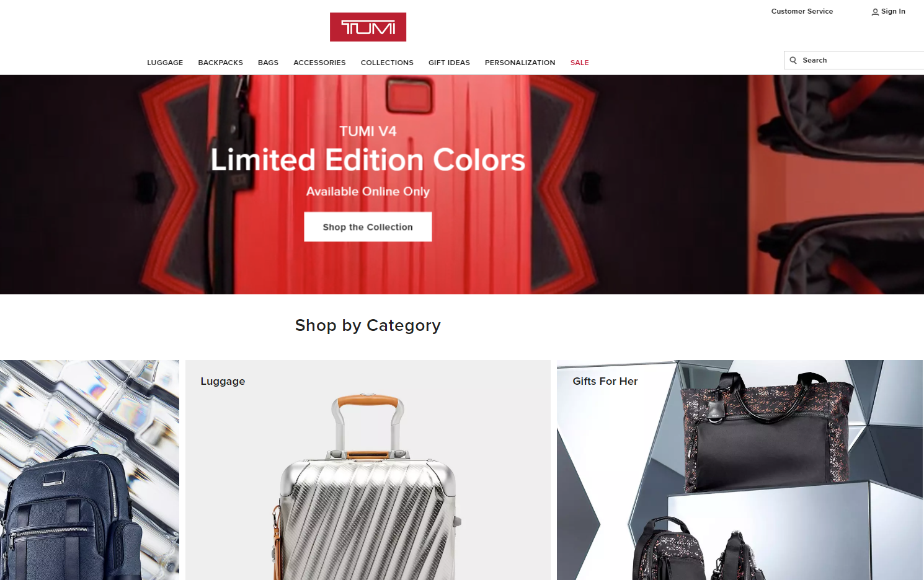Image resolution: width=924 pixels, height=580 pixels.
Task: Go to the Sale section
Action: (579, 63)
